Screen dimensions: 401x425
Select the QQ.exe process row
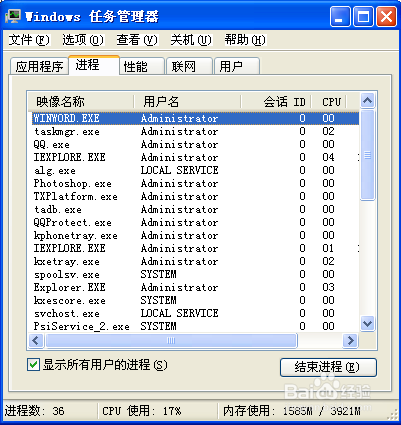[x=195, y=144]
